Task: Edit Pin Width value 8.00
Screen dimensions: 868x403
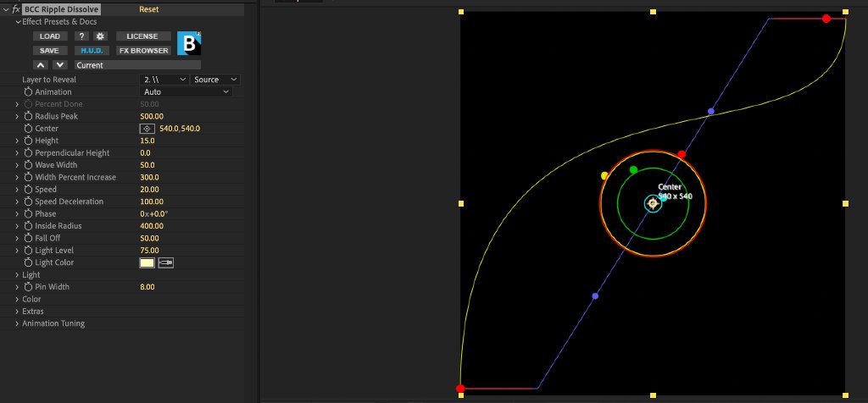Action: (147, 287)
